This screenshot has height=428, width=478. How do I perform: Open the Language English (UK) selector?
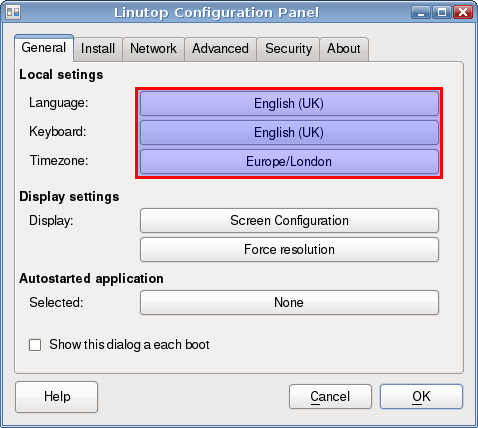pyautogui.click(x=289, y=104)
